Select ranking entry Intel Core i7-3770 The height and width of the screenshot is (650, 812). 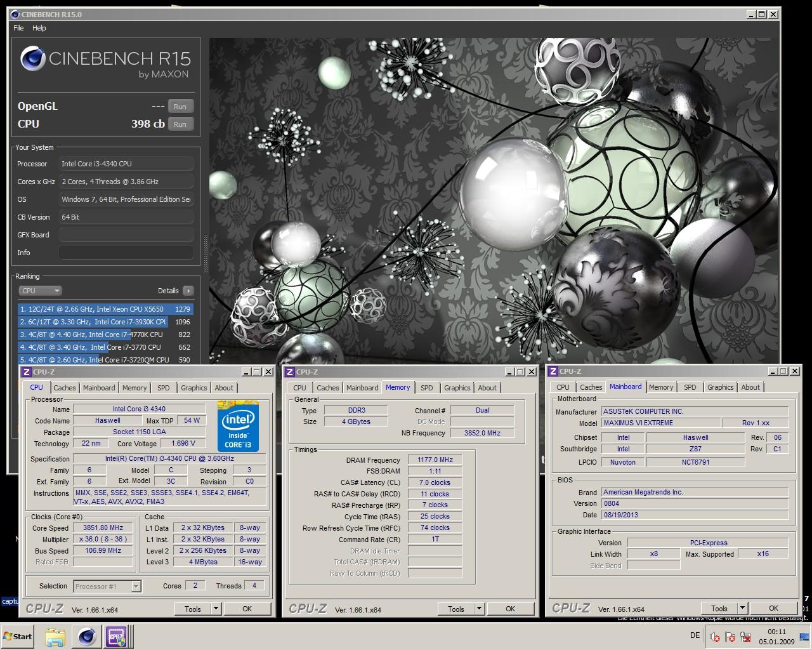[105, 347]
